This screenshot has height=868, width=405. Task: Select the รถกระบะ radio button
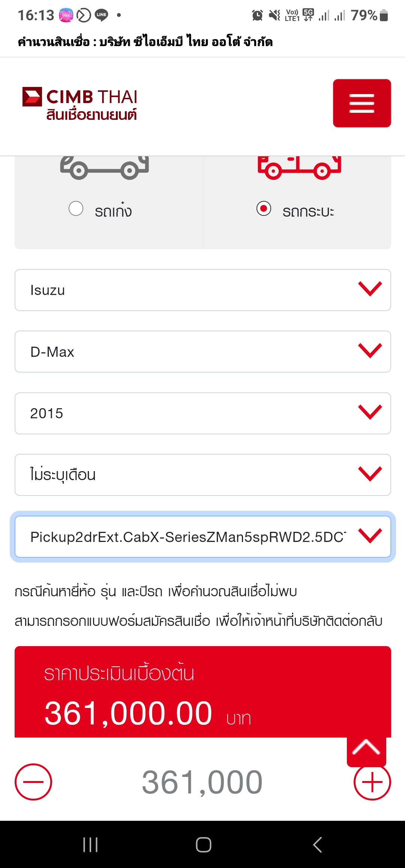tap(264, 209)
